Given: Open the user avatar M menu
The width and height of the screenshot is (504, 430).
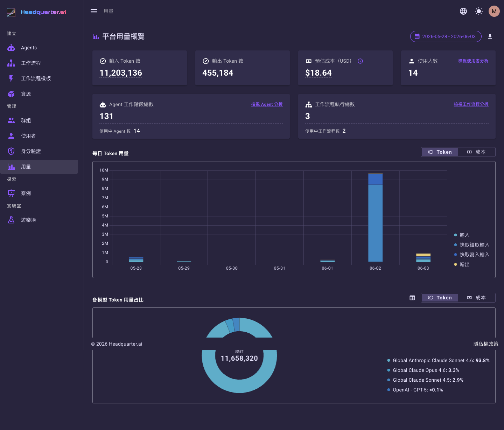Looking at the screenshot, I should coord(494,11).
